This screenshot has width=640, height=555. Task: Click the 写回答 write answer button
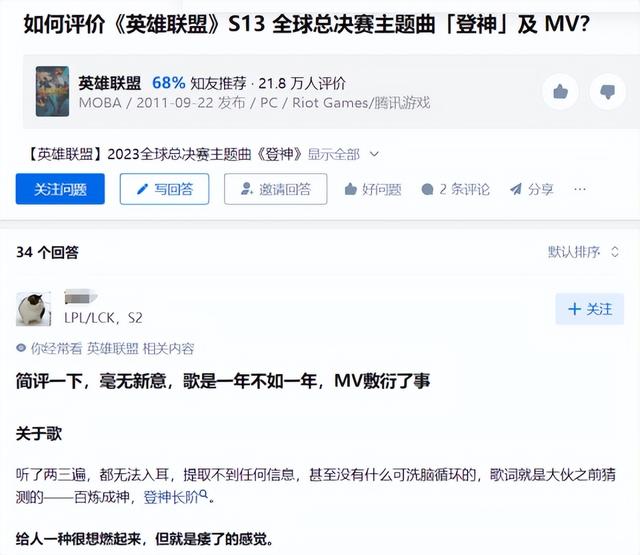pos(164,189)
